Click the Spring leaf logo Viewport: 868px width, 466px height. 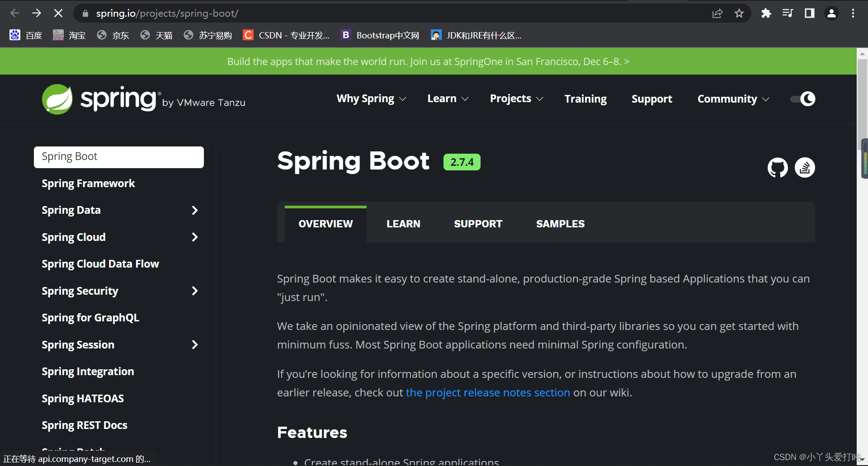tap(57, 99)
